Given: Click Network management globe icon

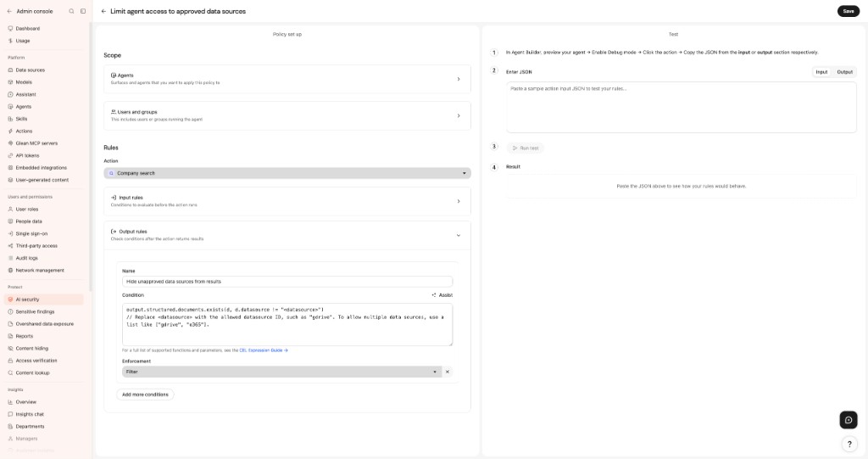Looking at the screenshot, I should coord(10,270).
